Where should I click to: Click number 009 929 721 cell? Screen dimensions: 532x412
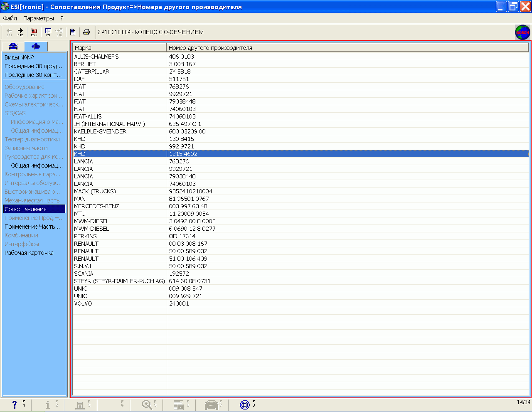185,296
